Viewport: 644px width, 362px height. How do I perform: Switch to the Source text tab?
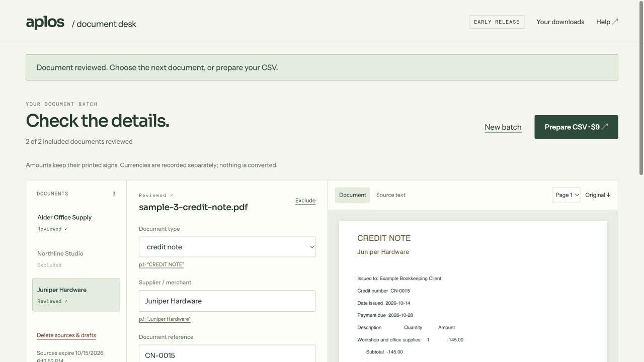(391, 195)
